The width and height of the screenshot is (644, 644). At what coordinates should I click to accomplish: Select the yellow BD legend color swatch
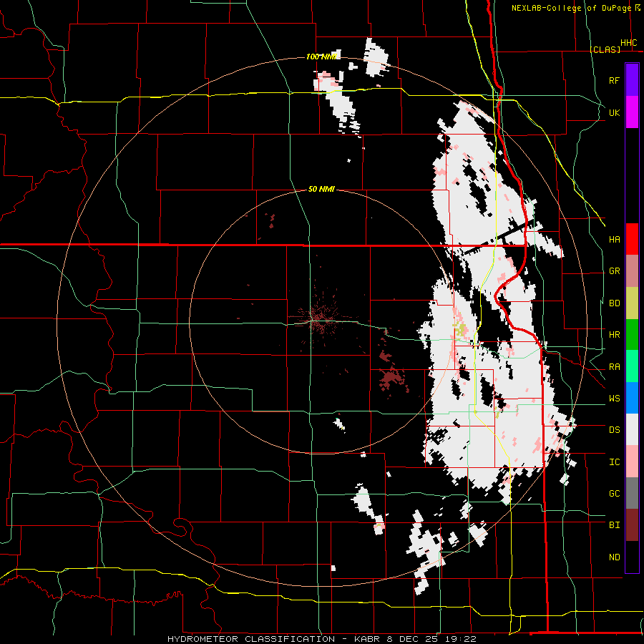click(x=632, y=303)
